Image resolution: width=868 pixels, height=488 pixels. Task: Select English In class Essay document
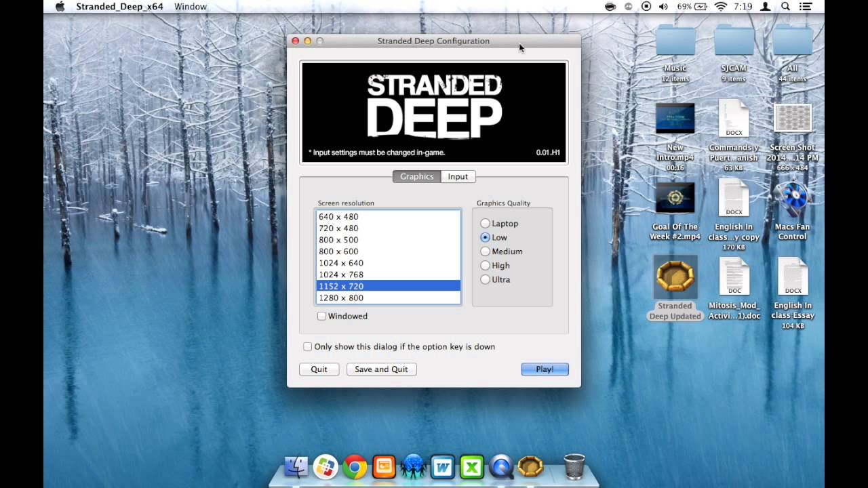793,277
